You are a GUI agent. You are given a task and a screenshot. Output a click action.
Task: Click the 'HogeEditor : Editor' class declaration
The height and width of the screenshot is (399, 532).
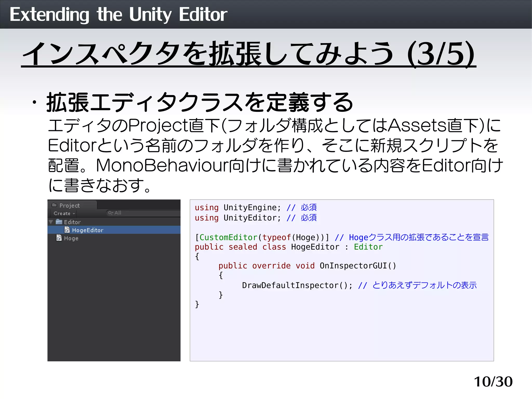tap(337, 247)
